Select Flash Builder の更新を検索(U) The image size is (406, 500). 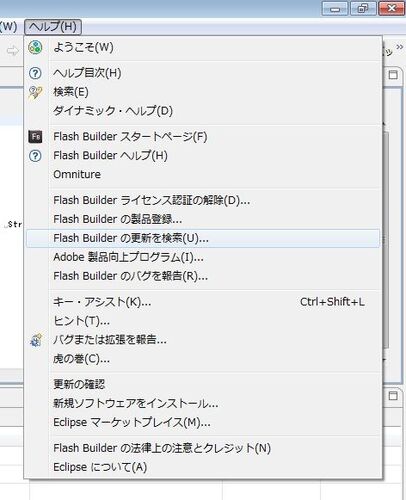click(x=203, y=238)
